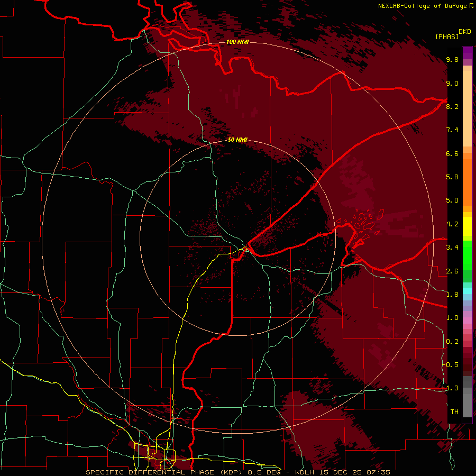Click the 0.2 legend value
Viewport: 476px width, 476px height.
pos(452,342)
